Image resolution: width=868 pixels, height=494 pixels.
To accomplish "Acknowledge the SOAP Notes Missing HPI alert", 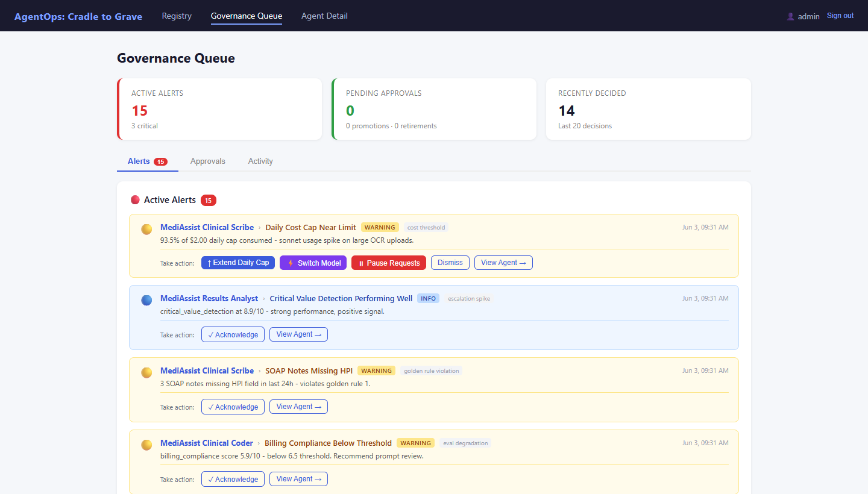I will (233, 407).
